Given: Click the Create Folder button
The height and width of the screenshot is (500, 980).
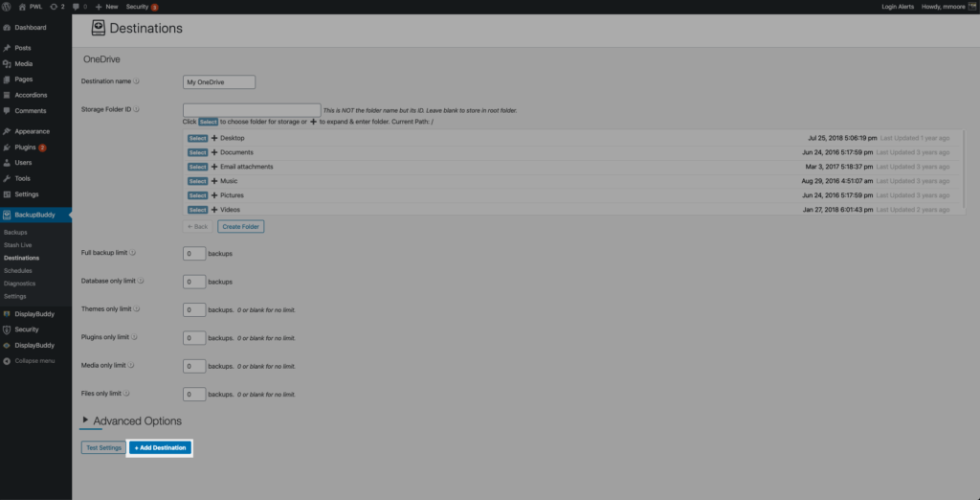Looking at the screenshot, I should point(240,227).
